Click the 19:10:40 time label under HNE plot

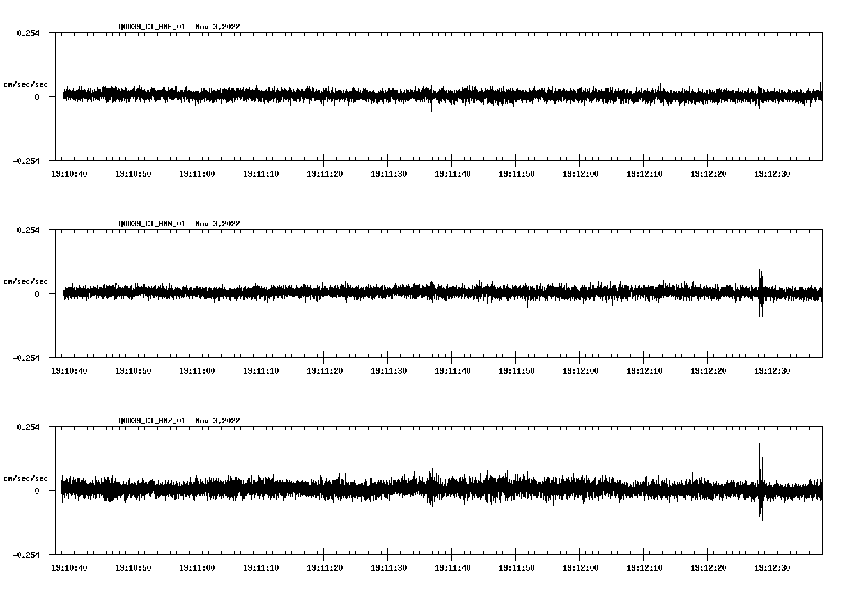(x=69, y=174)
